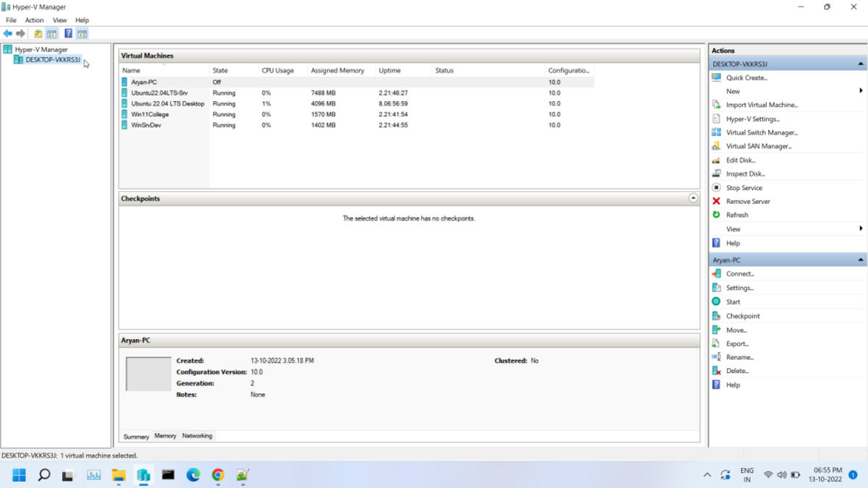Click the Import Virtual Machine icon

[716, 105]
